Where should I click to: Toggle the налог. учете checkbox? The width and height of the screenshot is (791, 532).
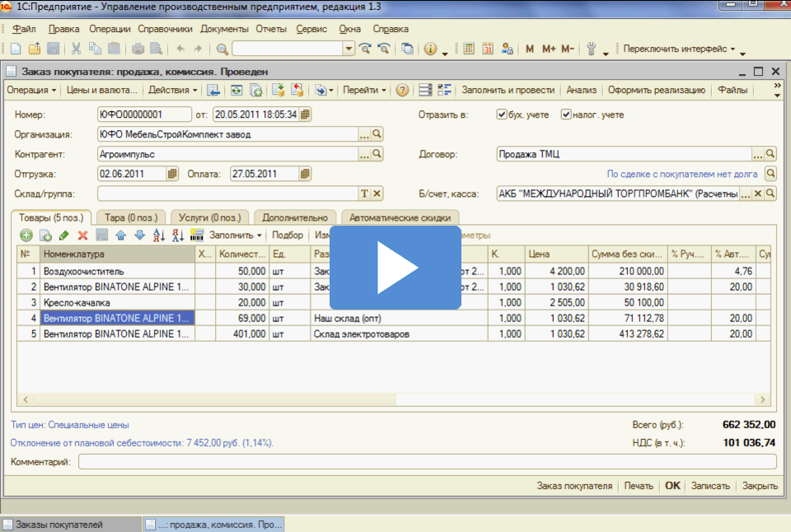pyautogui.click(x=566, y=114)
